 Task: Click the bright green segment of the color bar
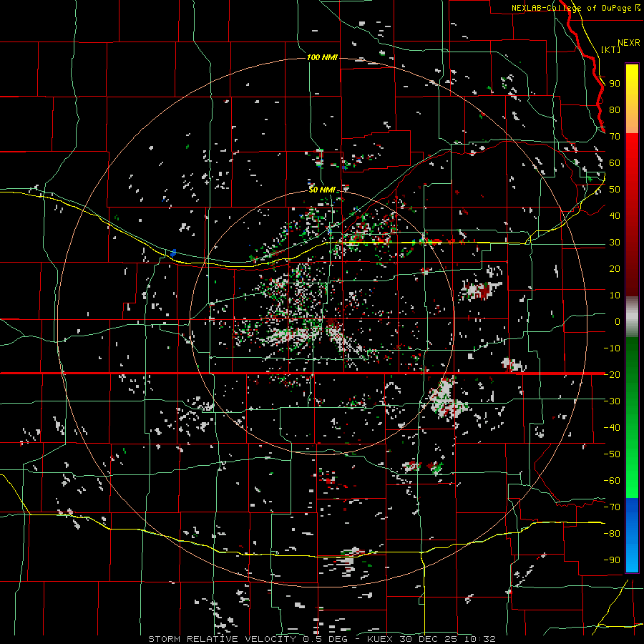[x=632, y=464]
